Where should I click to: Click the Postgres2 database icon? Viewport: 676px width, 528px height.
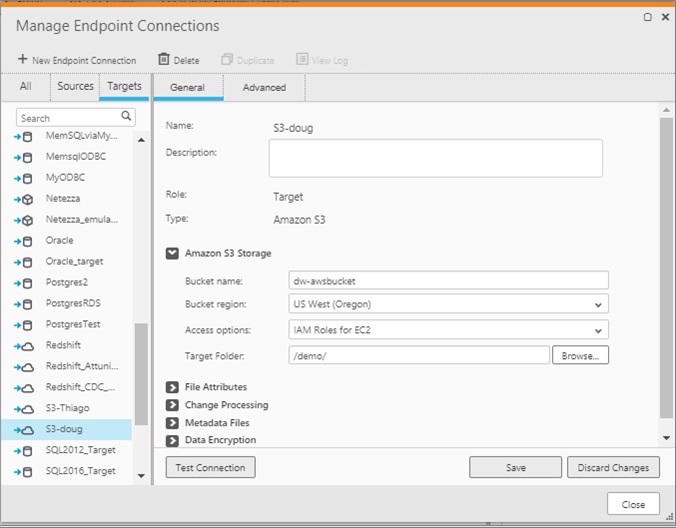pyautogui.click(x=27, y=284)
